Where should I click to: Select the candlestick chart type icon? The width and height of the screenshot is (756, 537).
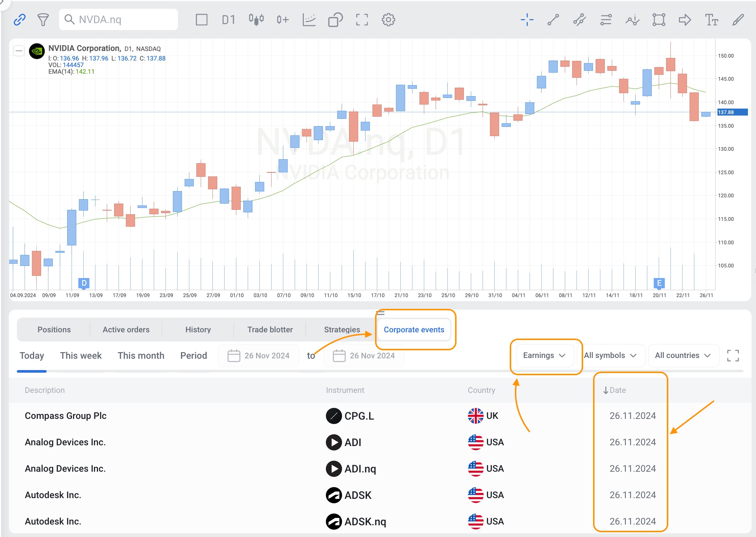coord(256,19)
